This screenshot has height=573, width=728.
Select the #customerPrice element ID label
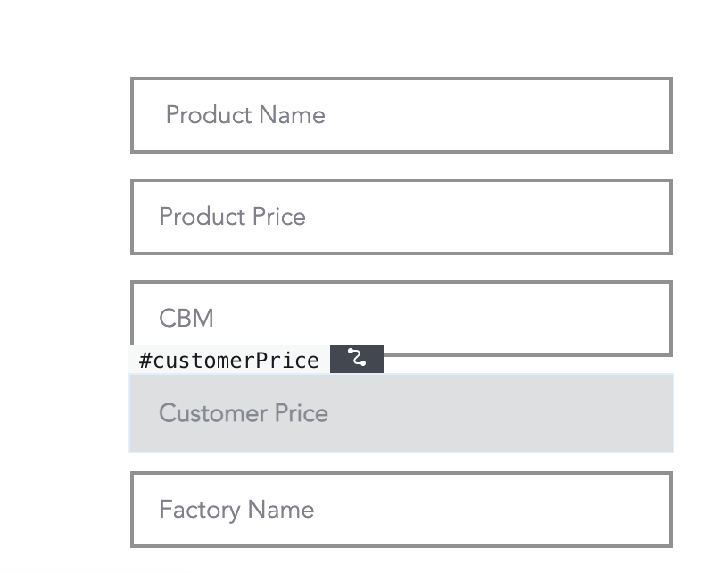[x=229, y=360]
